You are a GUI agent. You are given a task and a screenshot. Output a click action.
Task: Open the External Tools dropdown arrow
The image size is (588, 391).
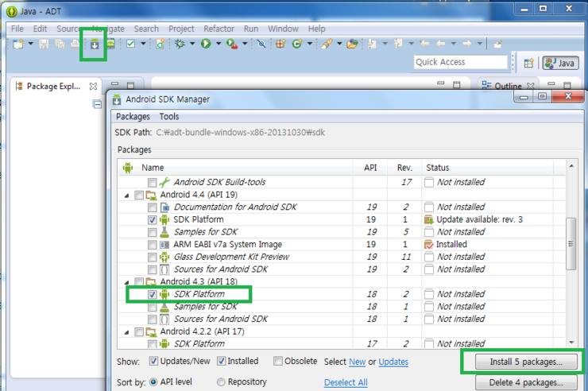tap(245, 45)
